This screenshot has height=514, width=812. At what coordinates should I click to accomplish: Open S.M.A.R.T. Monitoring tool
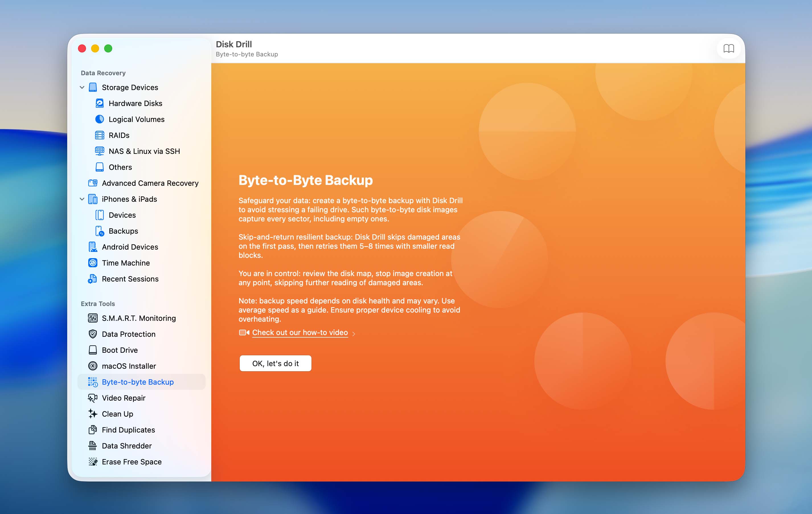click(x=142, y=318)
